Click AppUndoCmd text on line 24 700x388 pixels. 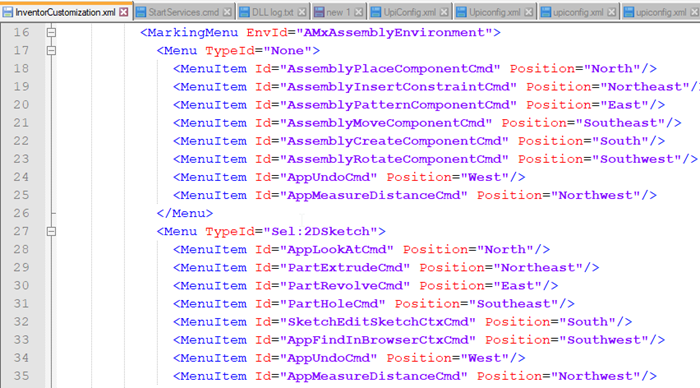click(329, 177)
